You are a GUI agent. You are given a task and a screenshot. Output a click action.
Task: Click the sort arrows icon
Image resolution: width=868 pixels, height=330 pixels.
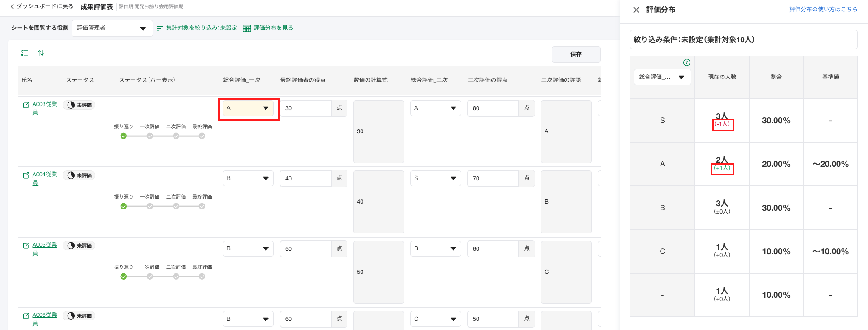coord(41,53)
